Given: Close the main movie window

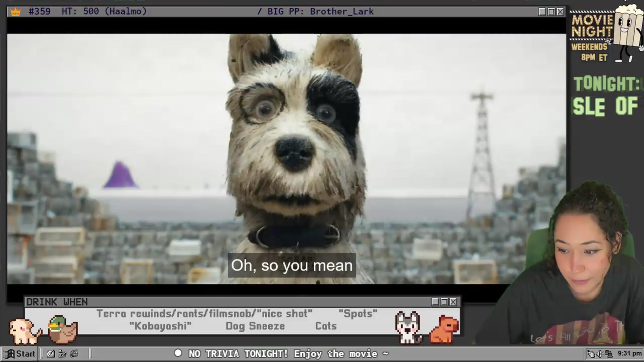Looking at the screenshot, I should click(560, 12).
